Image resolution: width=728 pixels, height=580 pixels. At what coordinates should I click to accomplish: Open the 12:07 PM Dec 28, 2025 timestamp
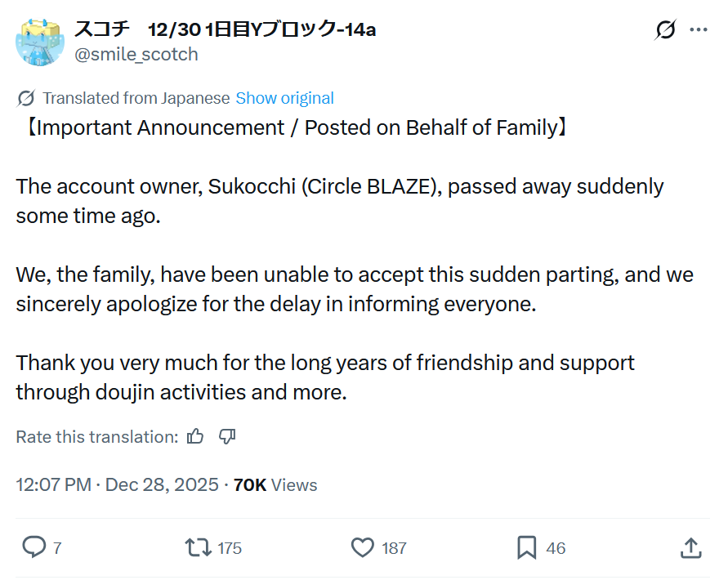[x=117, y=484]
